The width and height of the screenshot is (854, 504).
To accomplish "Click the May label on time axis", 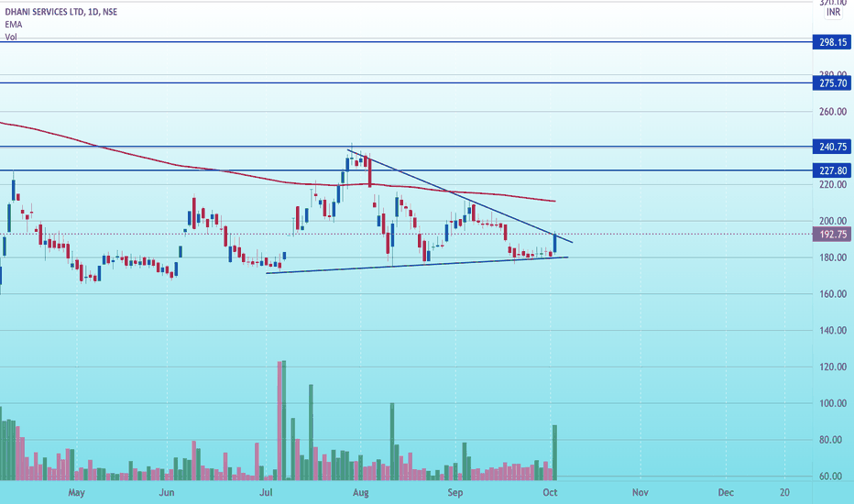I will (76, 493).
